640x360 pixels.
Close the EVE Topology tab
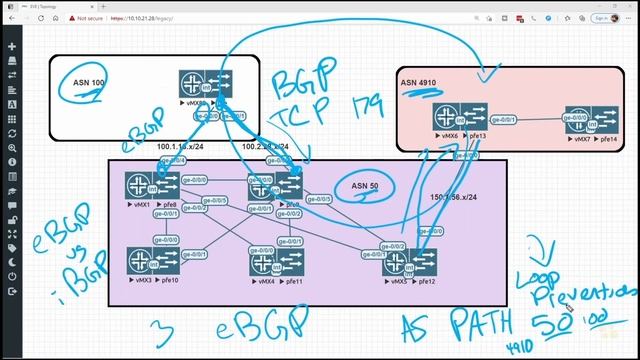pyautogui.click(x=92, y=7)
